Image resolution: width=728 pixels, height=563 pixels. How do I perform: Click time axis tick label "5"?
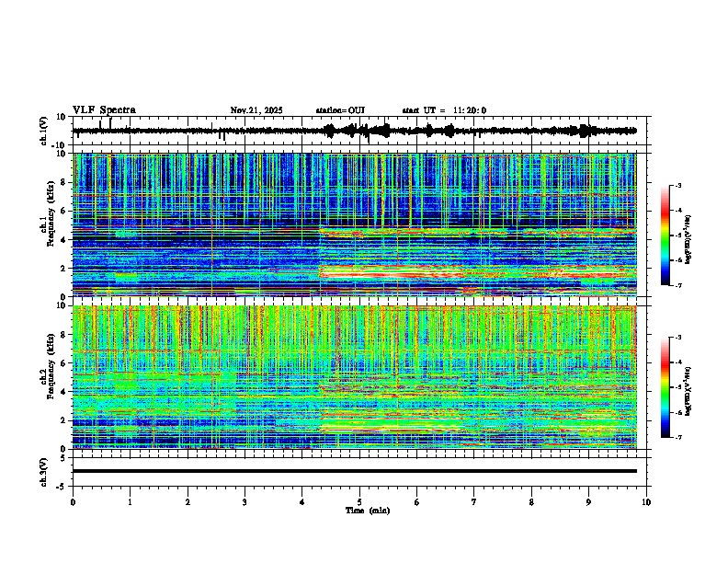pyautogui.click(x=359, y=502)
